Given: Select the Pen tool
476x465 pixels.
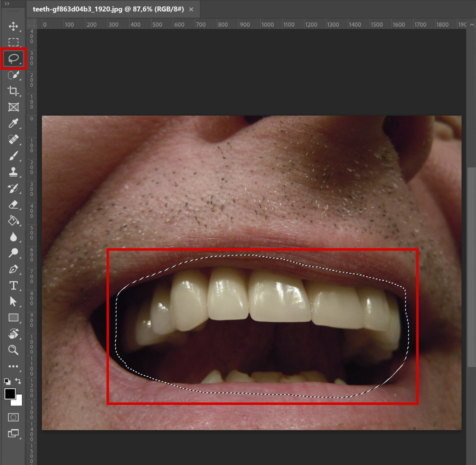Looking at the screenshot, I should (x=13, y=269).
